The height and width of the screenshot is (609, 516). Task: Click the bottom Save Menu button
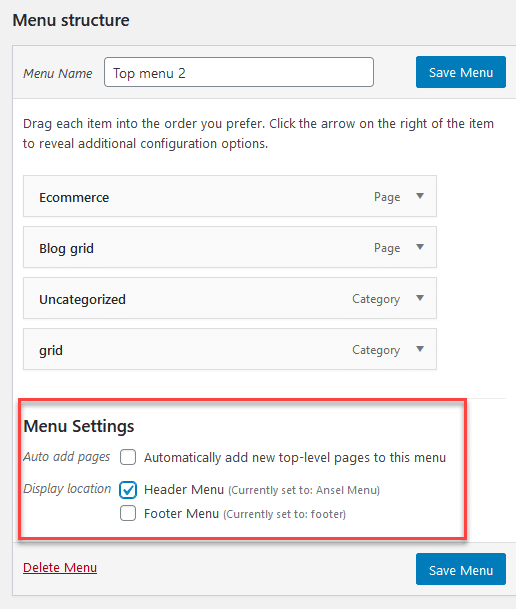(x=461, y=569)
